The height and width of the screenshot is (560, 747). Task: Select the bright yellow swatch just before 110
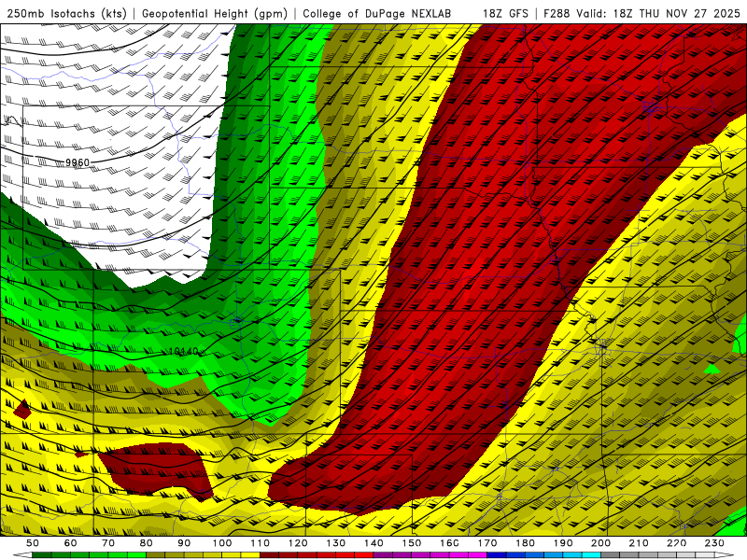250,555
